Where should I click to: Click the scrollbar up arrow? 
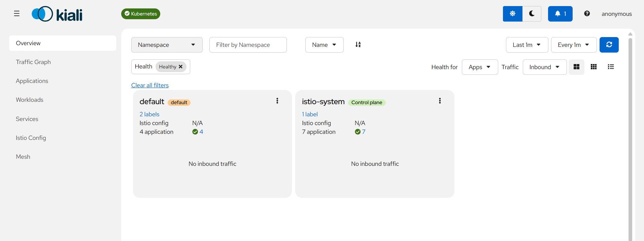click(x=630, y=34)
